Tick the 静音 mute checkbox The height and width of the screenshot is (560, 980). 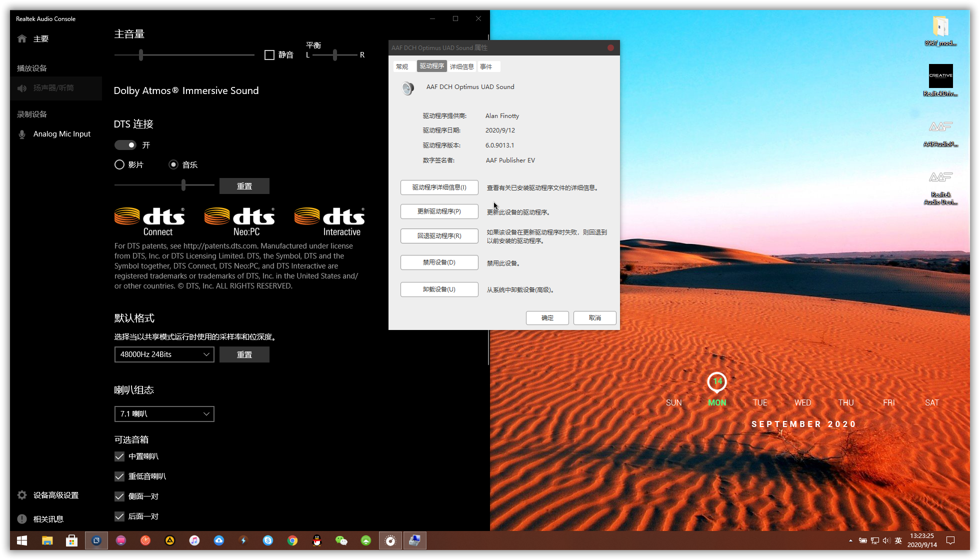point(269,54)
